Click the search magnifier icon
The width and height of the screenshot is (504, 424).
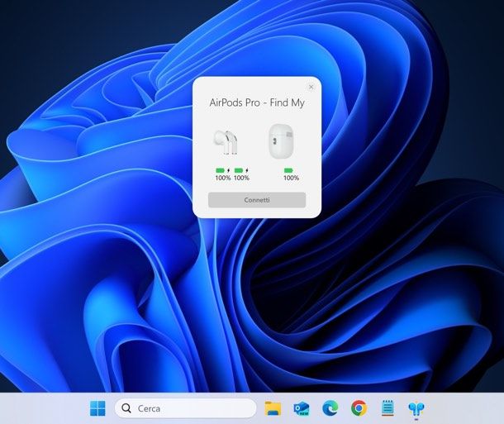point(126,408)
